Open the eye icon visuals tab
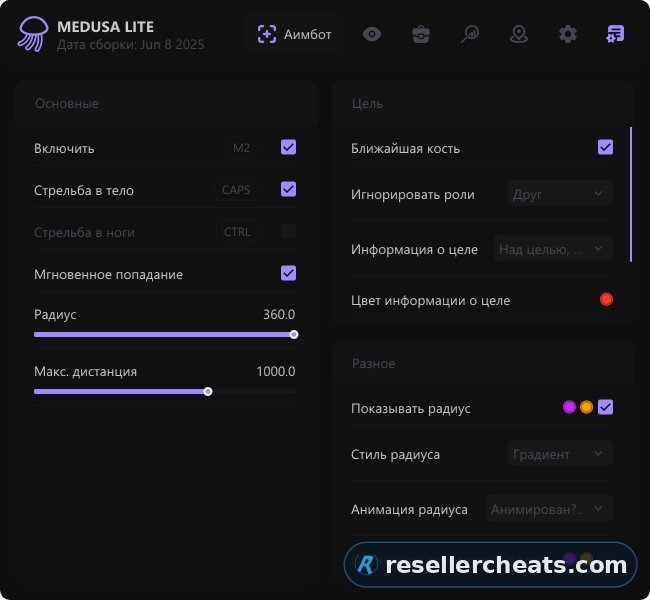Image resolution: width=650 pixels, height=600 pixels. pyautogui.click(x=372, y=34)
